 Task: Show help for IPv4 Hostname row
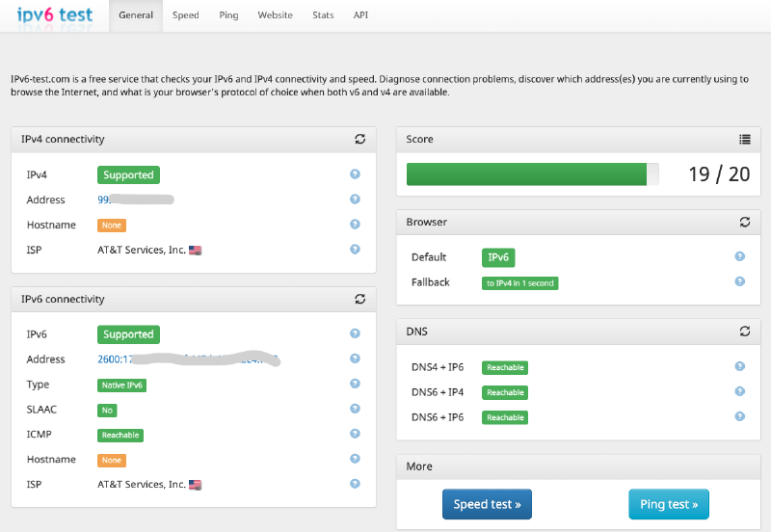click(x=355, y=225)
